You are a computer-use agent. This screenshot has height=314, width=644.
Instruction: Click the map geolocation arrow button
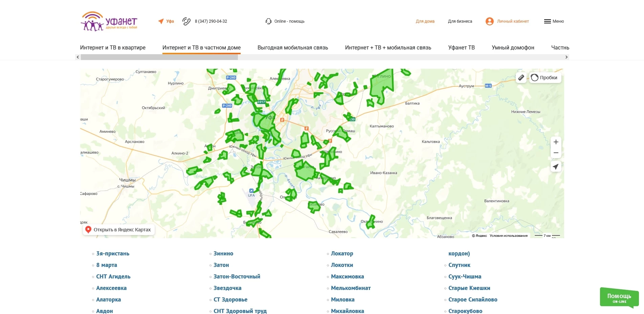point(556,166)
